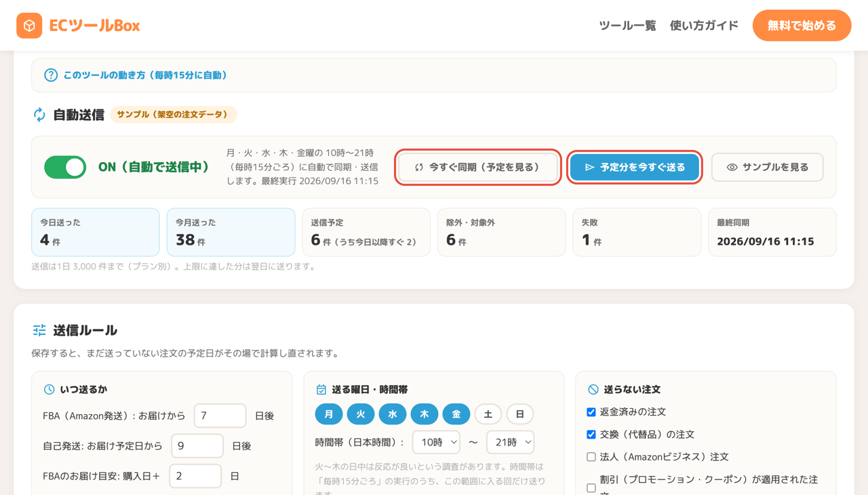Screen dimensions: 868x495
Task: Click the サンプルを見る button
Action: (768, 167)
